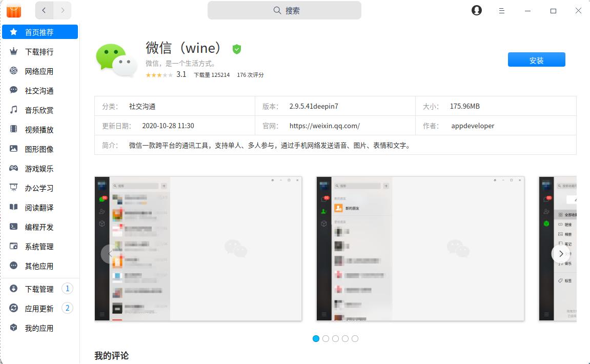Check 应用更新 app updates
This screenshot has width=590, height=364.
coord(39,308)
